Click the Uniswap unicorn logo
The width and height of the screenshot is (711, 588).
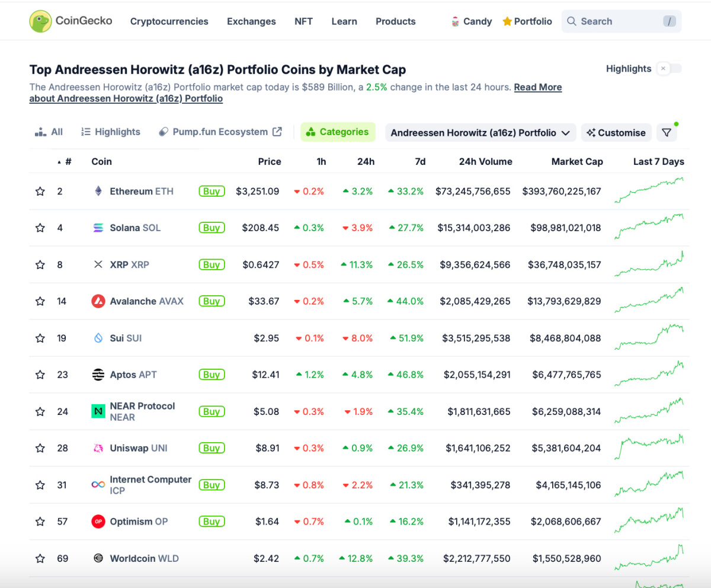coord(98,448)
